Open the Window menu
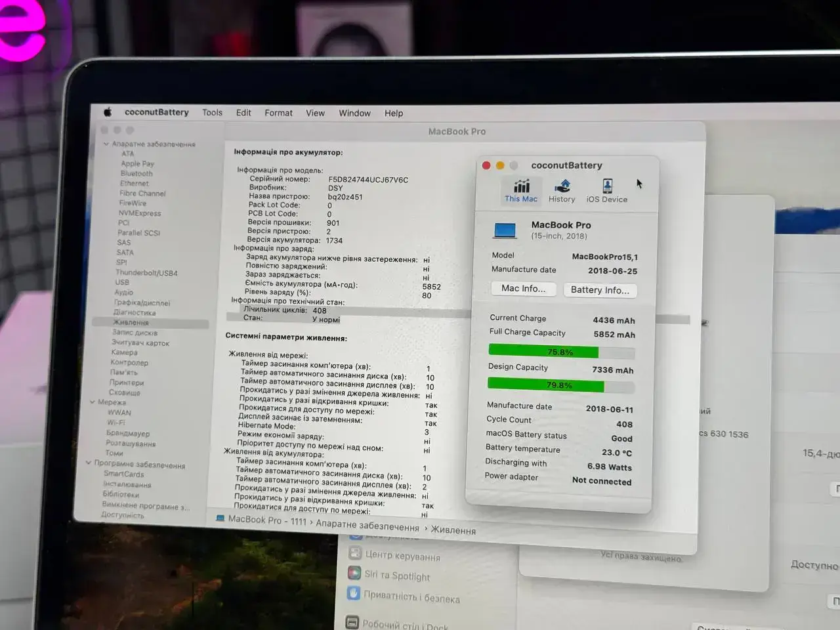 click(354, 113)
